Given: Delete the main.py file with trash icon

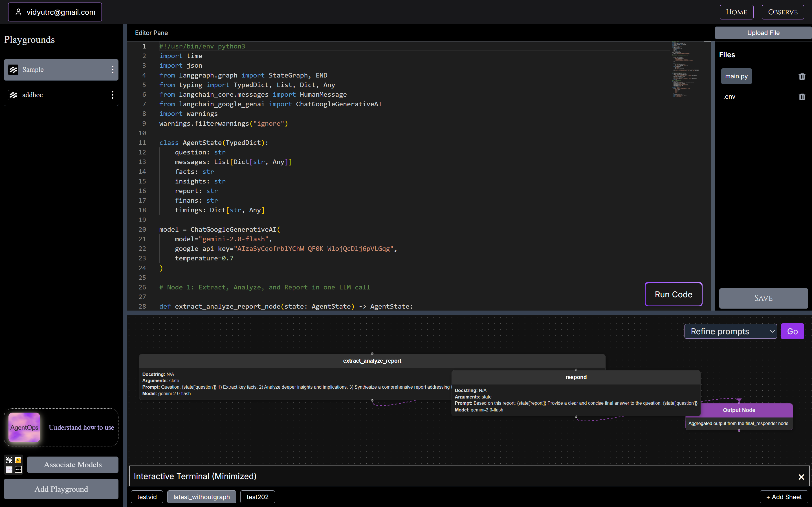Looking at the screenshot, I should [802, 76].
